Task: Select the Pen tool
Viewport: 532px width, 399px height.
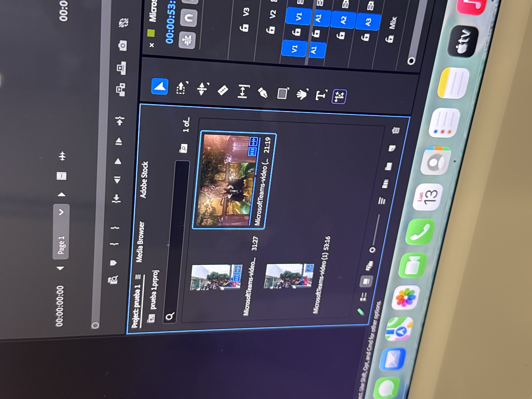Action: (263, 93)
